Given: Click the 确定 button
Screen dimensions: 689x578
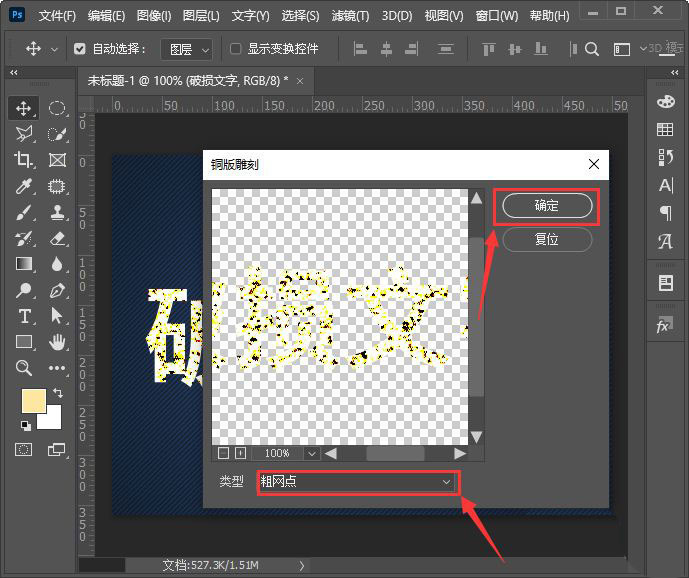Looking at the screenshot, I should 547,206.
